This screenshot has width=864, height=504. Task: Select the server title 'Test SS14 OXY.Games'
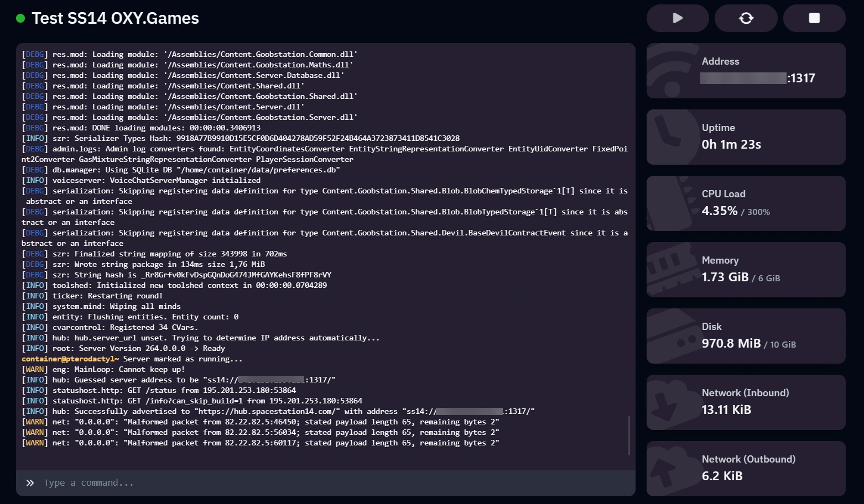tap(114, 18)
